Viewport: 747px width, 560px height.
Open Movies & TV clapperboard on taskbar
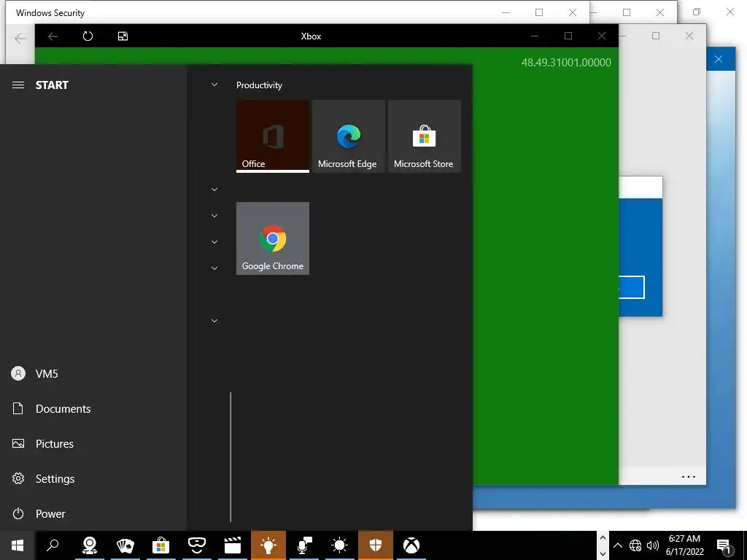233,545
